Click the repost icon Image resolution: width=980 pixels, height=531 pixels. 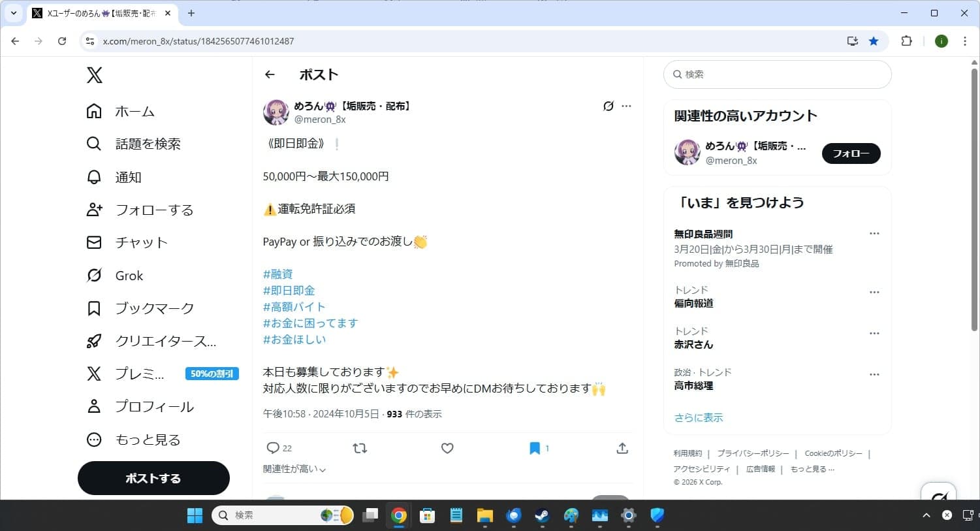[x=360, y=448]
